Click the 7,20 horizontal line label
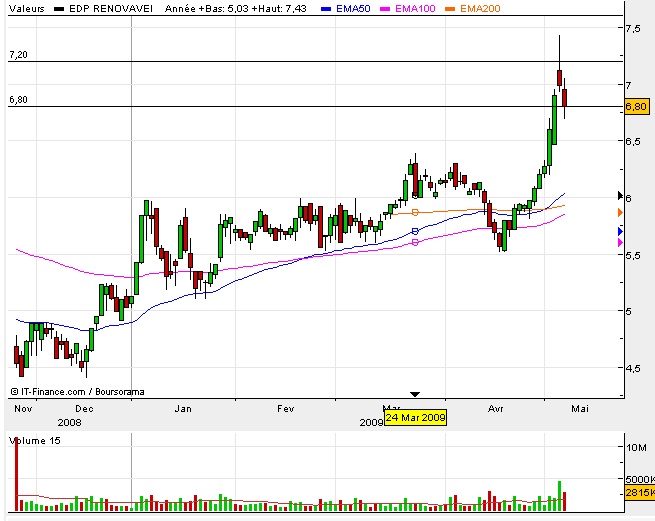The height and width of the screenshot is (521, 655). point(18,55)
